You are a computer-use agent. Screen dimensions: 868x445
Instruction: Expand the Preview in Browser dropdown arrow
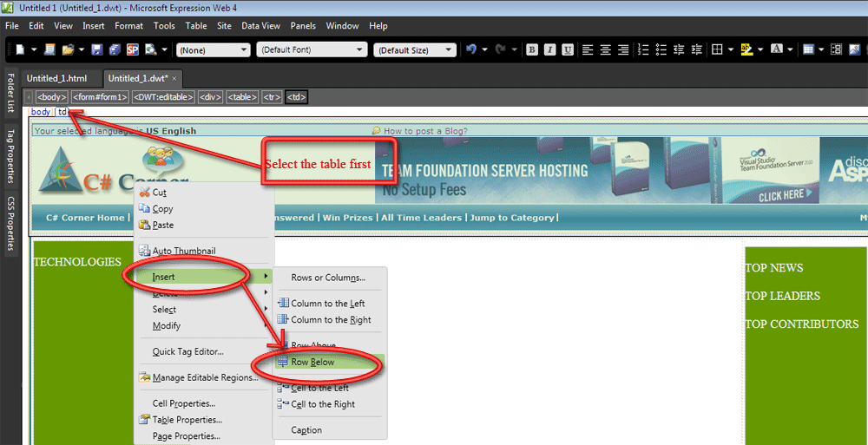164,49
